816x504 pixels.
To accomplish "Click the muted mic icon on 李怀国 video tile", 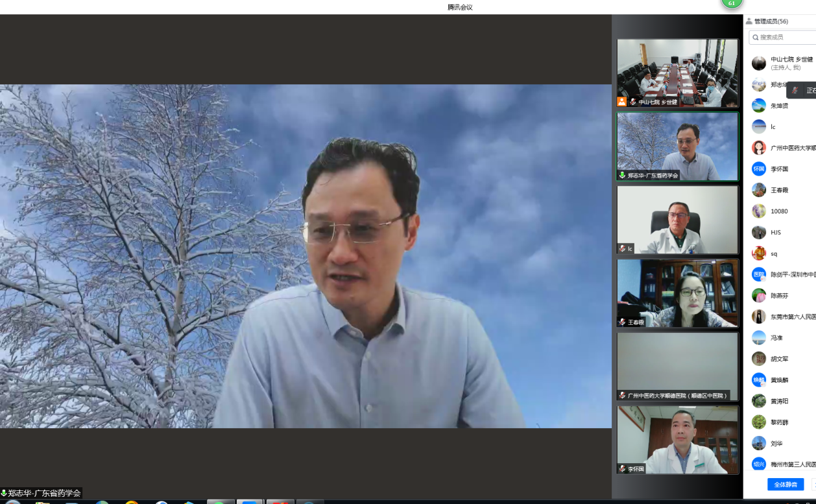I will 623,468.
